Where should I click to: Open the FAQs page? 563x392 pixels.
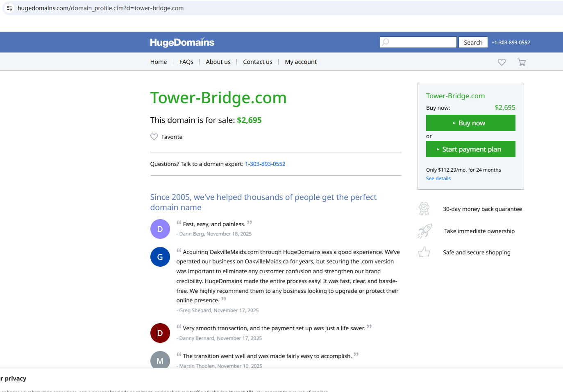click(186, 62)
